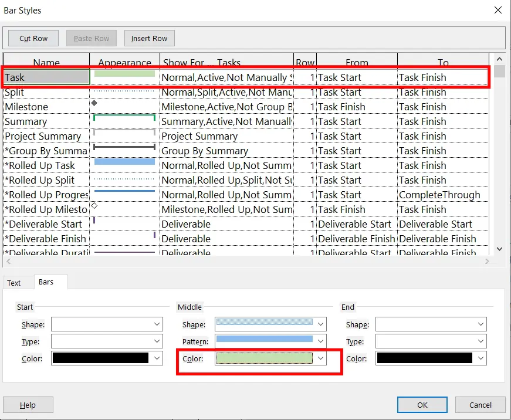Open the Start Color dropdown
The image size is (511, 420).
coord(157,358)
